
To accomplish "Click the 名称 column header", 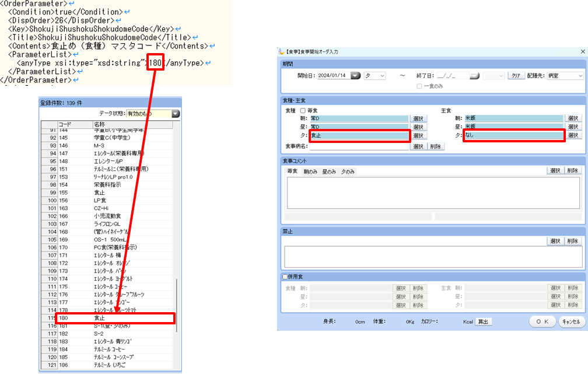I will pyautogui.click(x=133, y=124).
